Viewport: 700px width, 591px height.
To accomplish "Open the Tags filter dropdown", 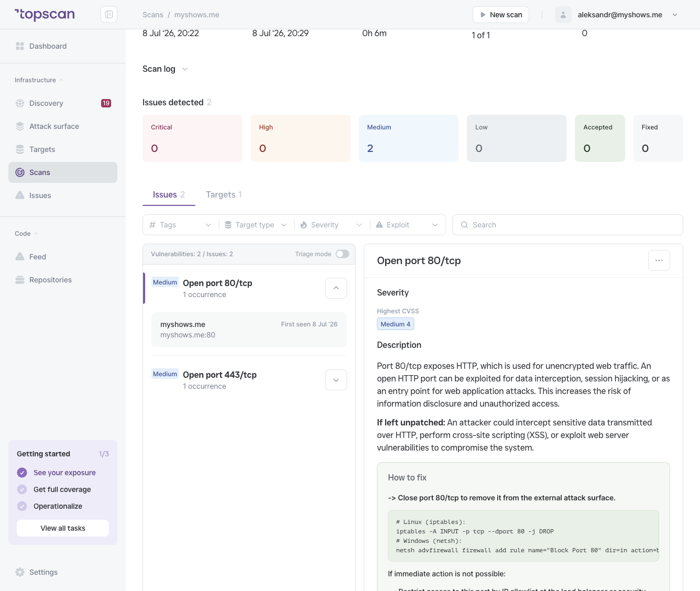I will click(x=181, y=225).
